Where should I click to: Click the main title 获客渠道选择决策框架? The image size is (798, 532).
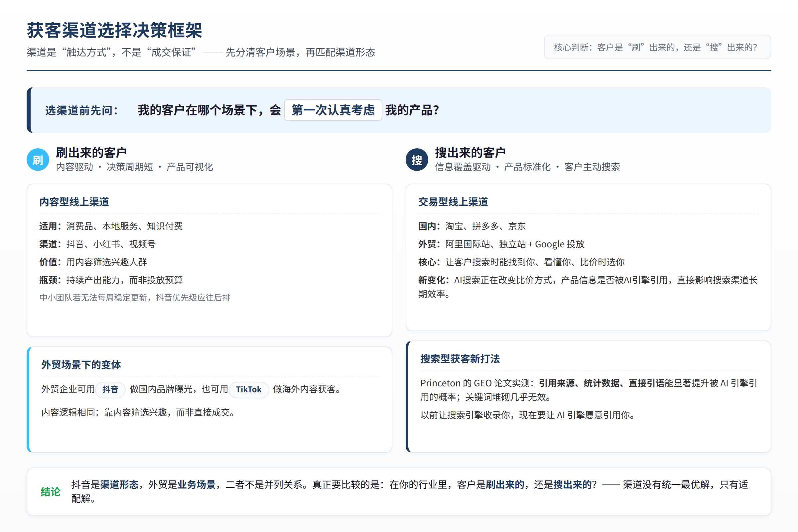(x=114, y=30)
